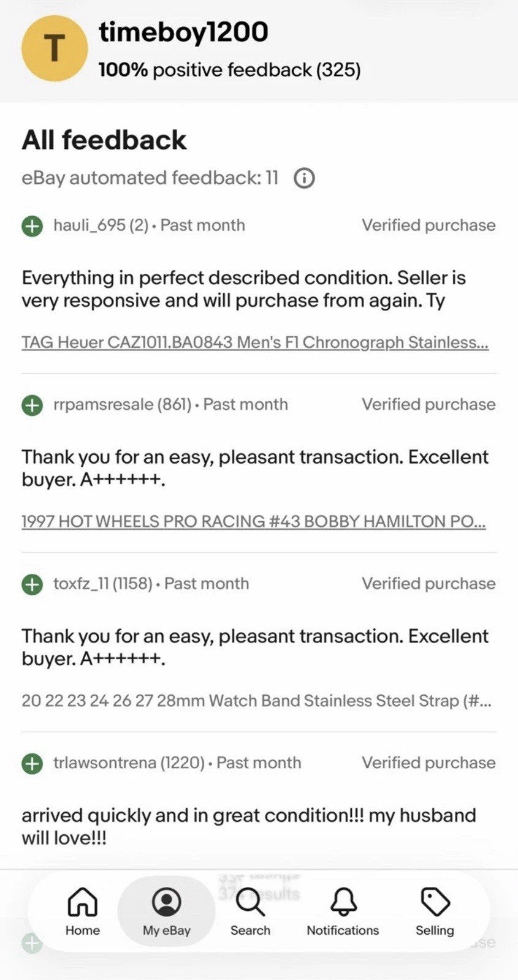Open the 1997 Hot Wheels Pro Racing link
The width and height of the screenshot is (518, 980).
coord(253,521)
